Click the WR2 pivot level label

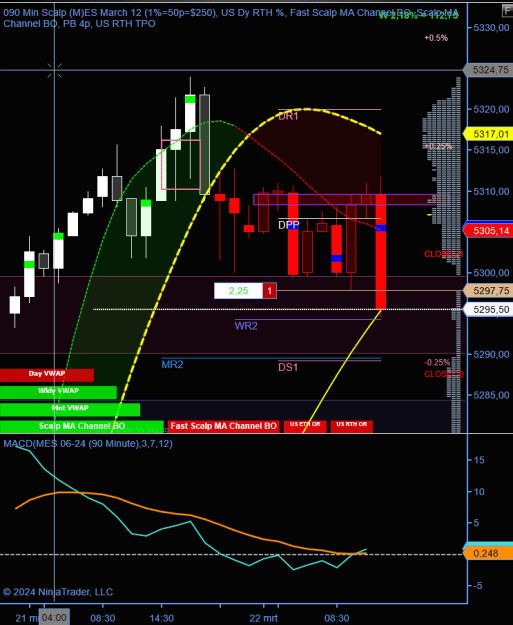click(246, 326)
